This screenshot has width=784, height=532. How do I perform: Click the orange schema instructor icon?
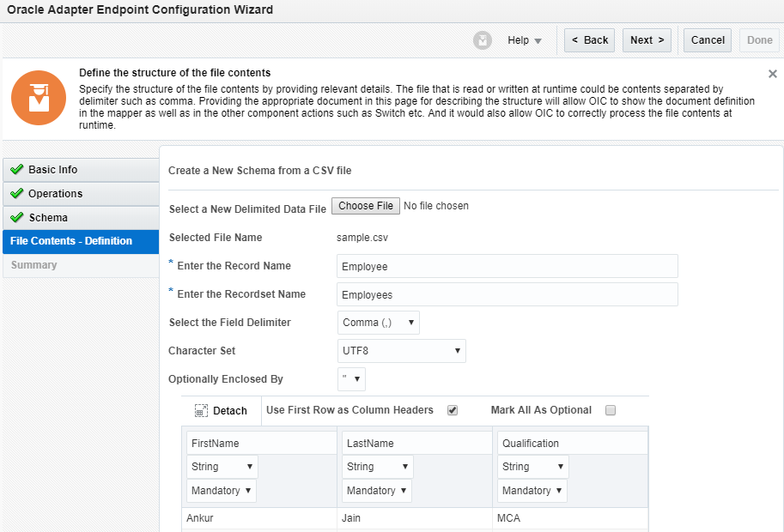(39, 98)
